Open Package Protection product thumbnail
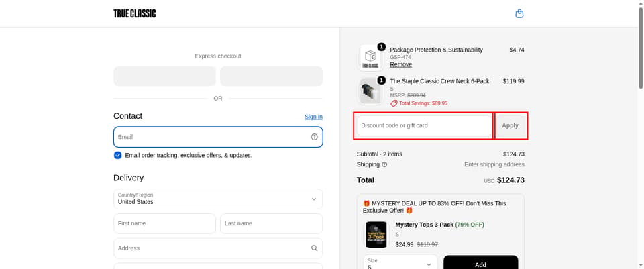The height and width of the screenshot is (269, 644). click(370, 58)
